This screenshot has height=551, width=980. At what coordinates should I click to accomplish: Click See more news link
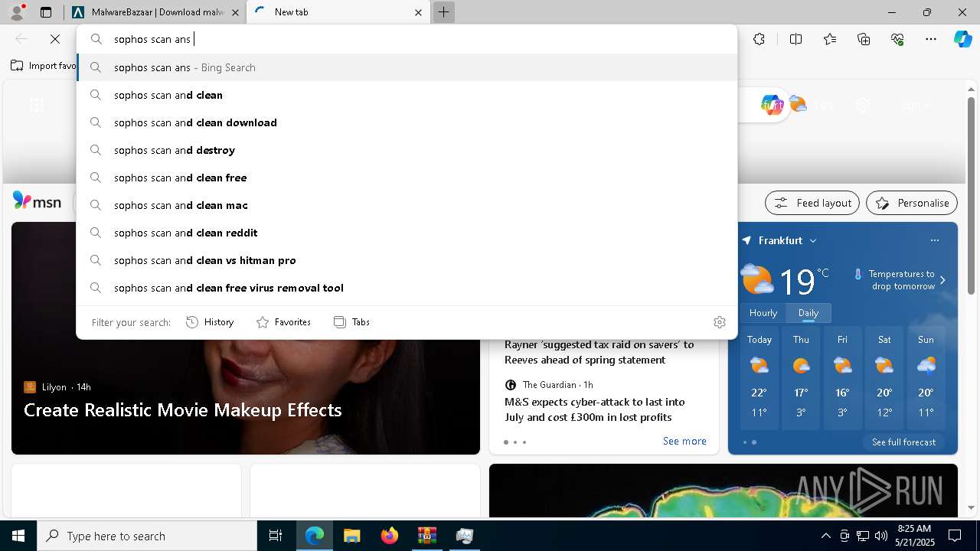[x=684, y=441]
